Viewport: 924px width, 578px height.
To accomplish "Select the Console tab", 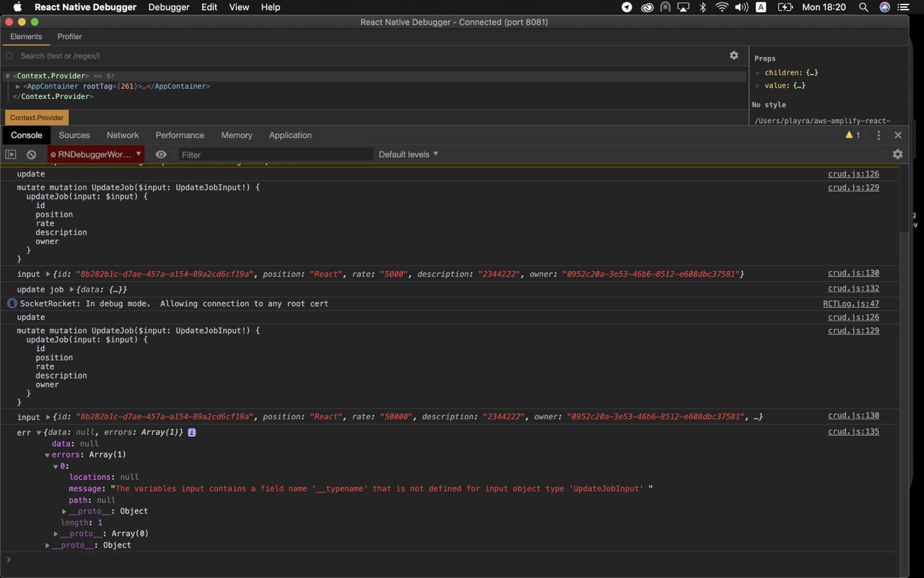I will (x=27, y=135).
